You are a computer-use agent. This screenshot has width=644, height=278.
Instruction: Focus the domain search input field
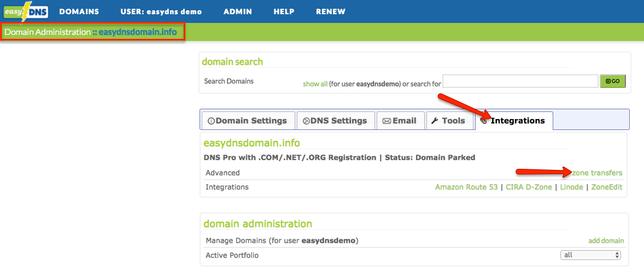[x=520, y=81]
